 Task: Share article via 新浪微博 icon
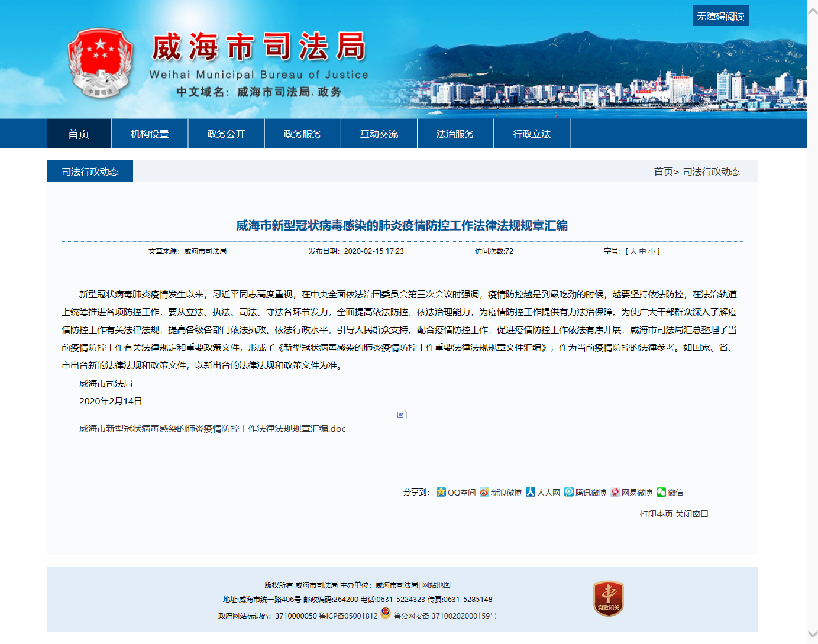(484, 492)
